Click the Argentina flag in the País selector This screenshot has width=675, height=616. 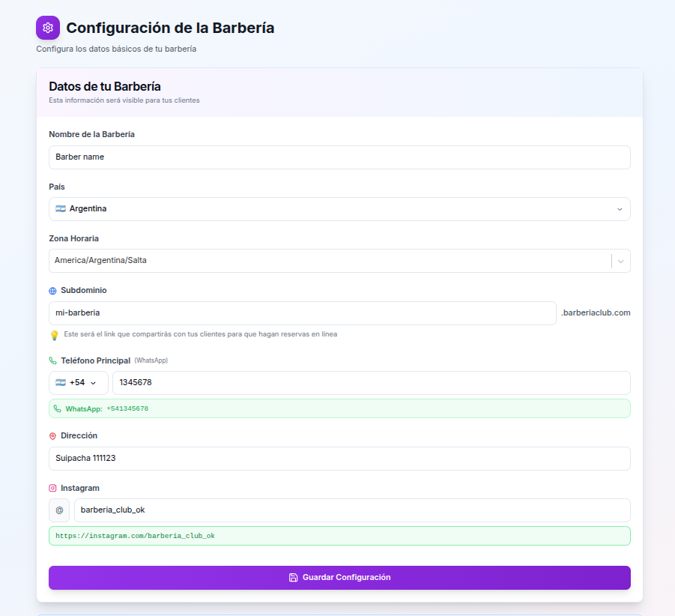point(60,209)
